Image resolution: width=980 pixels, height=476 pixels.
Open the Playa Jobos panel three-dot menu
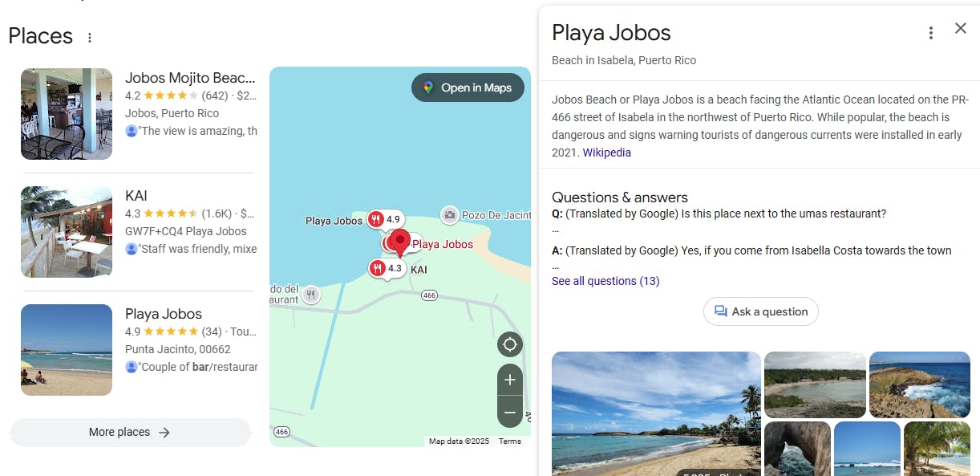930,33
